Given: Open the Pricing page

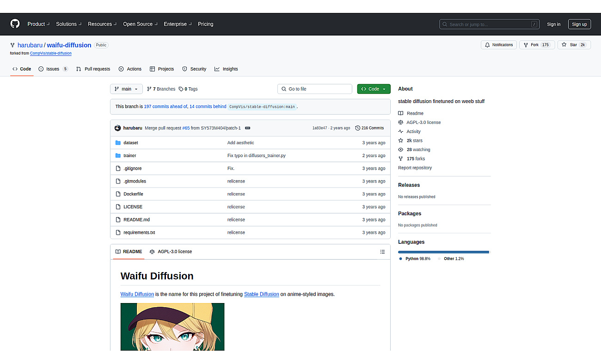Looking at the screenshot, I should [206, 24].
